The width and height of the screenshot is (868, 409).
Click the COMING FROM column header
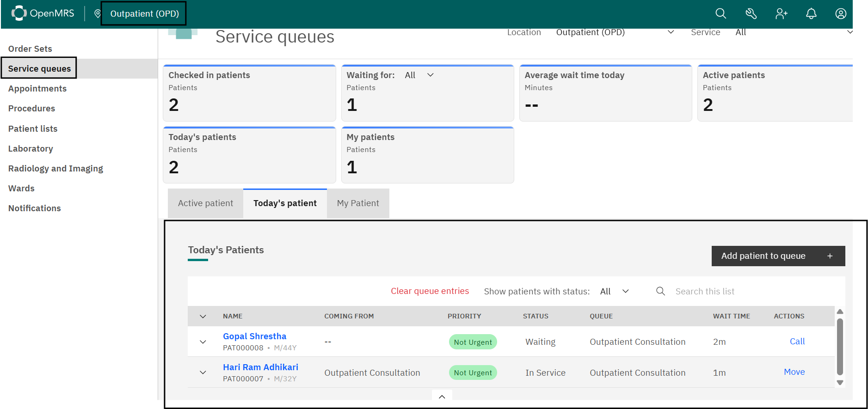coord(349,316)
